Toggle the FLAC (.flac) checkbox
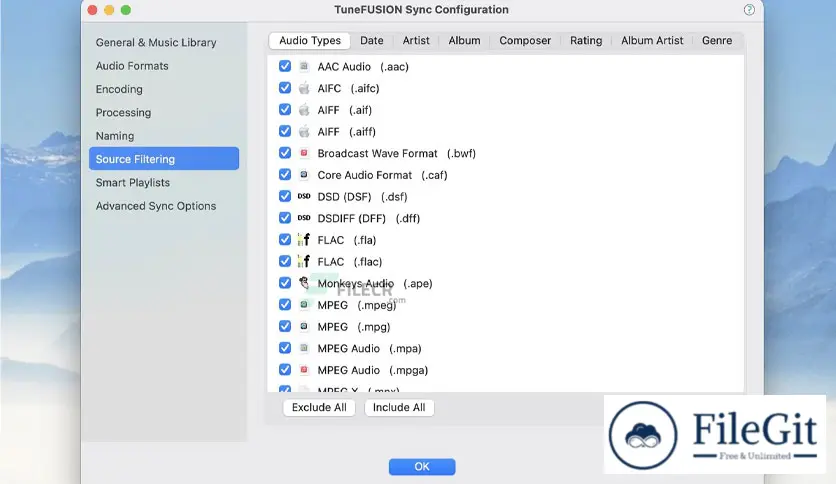This screenshot has height=484, width=836. 285,261
